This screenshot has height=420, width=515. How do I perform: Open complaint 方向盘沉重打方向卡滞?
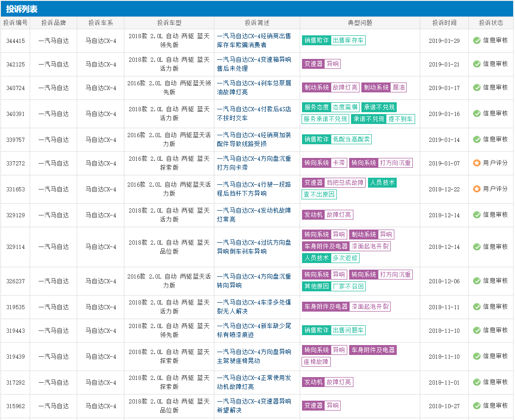point(254,163)
